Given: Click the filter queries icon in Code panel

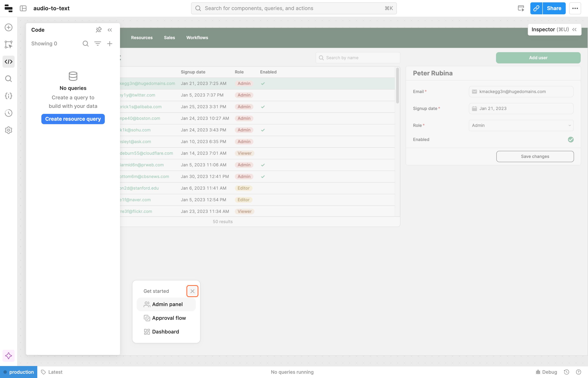Looking at the screenshot, I should (x=97, y=43).
